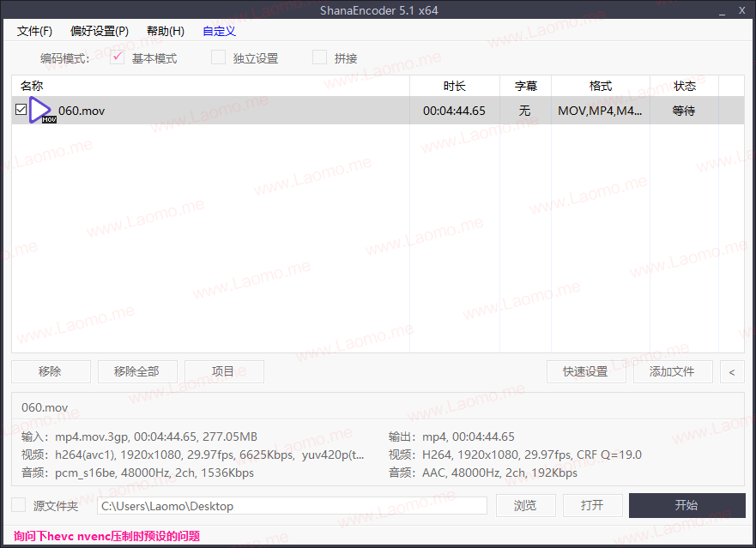Click the input audio info pcm_s16be line
The image size is (756, 548).
(x=137, y=473)
